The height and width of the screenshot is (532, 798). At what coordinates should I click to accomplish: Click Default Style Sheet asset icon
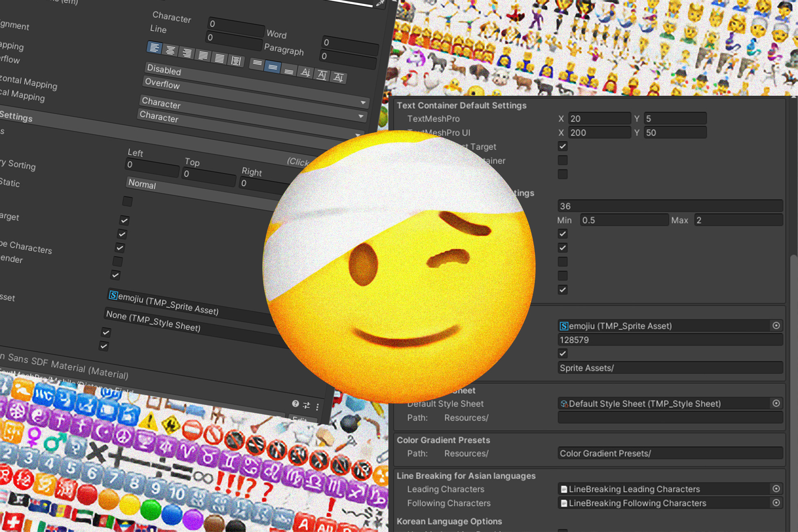tap(564, 404)
